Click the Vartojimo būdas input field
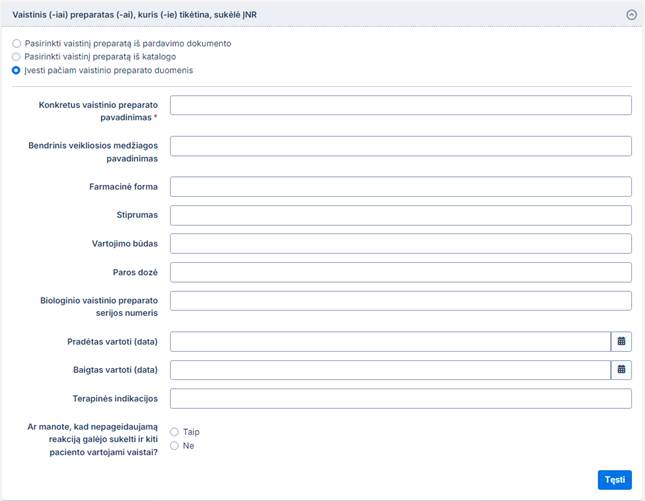645x501 pixels. 400,243
